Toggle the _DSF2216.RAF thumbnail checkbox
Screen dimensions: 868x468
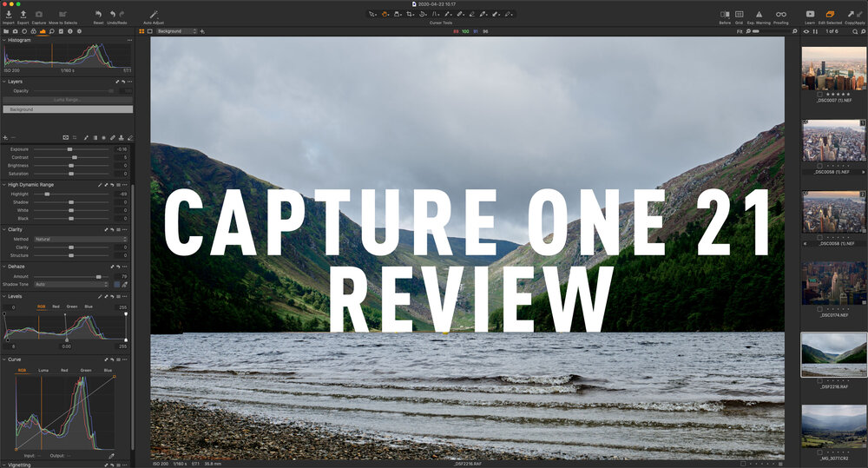pos(820,381)
